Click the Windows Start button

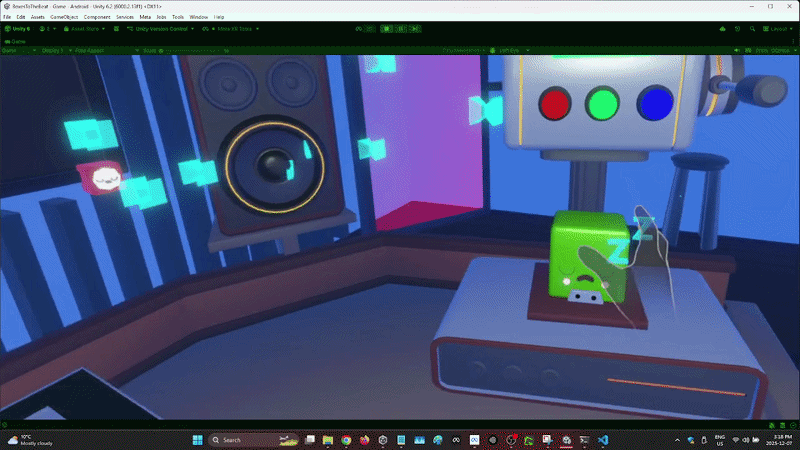(x=197, y=440)
